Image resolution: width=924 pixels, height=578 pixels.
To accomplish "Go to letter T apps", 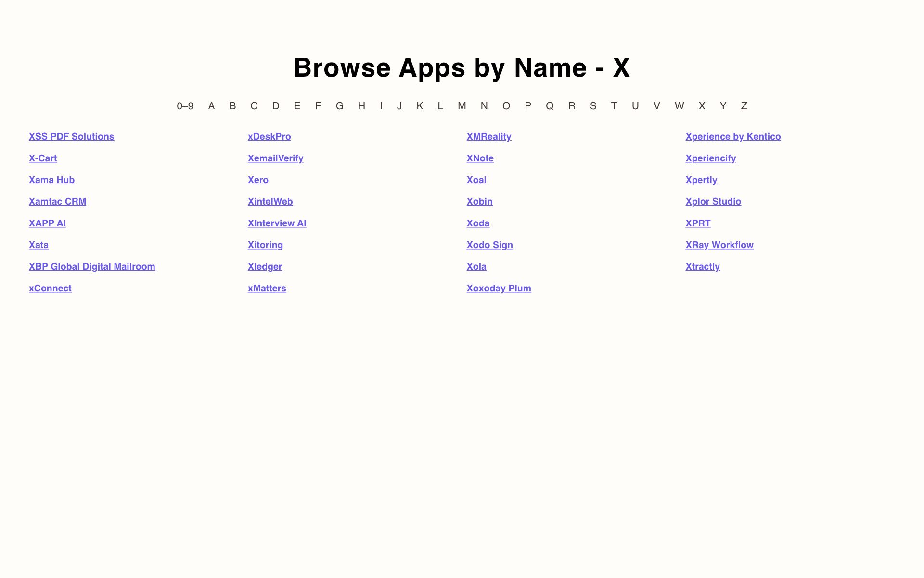I will (x=614, y=106).
